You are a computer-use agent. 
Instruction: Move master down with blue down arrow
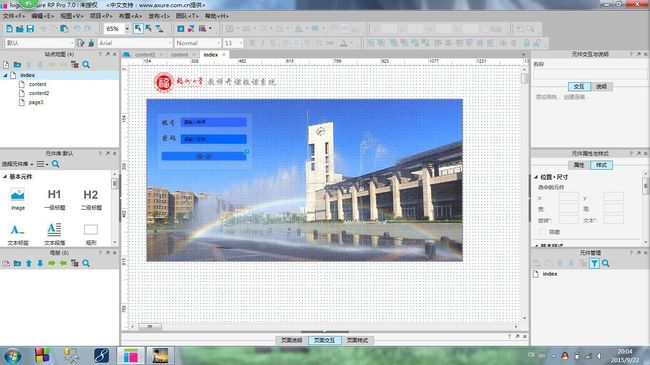point(40,263)
